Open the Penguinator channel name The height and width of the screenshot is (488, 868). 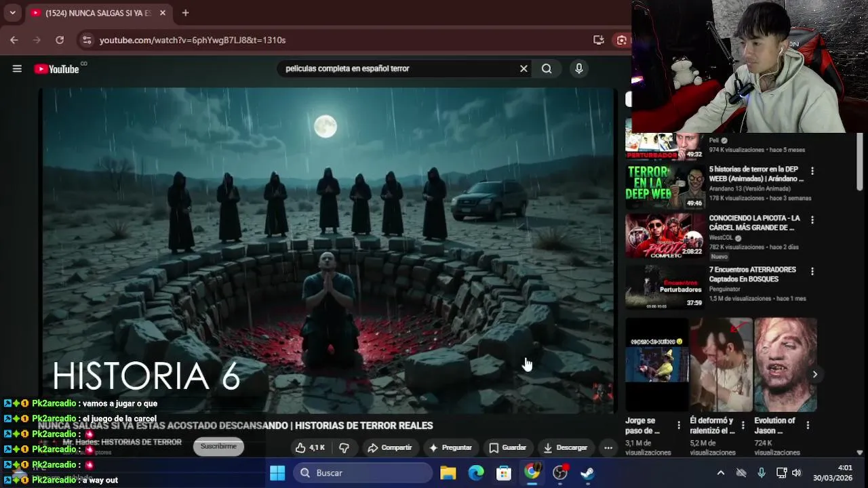pyautogui.click(x=725, y=289)
